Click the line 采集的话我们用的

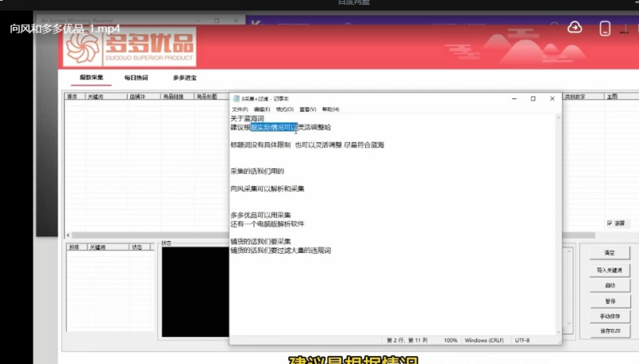(x=257, y=172)
